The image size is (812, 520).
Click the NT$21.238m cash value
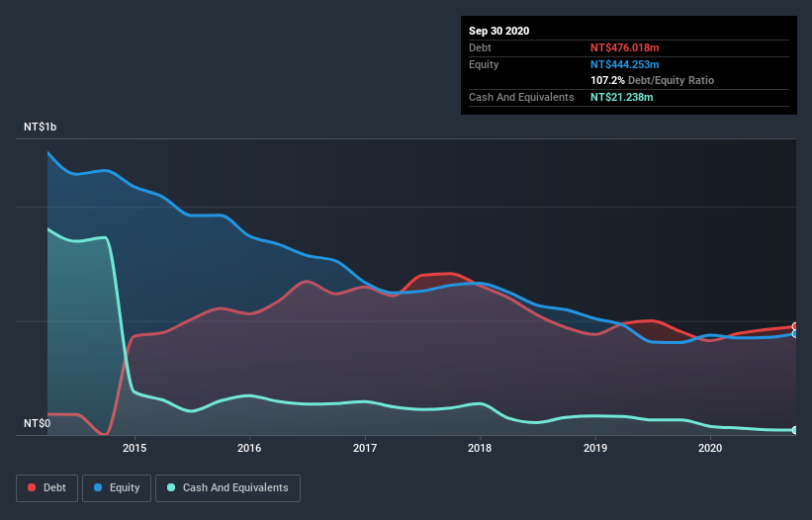click(621, 97)
